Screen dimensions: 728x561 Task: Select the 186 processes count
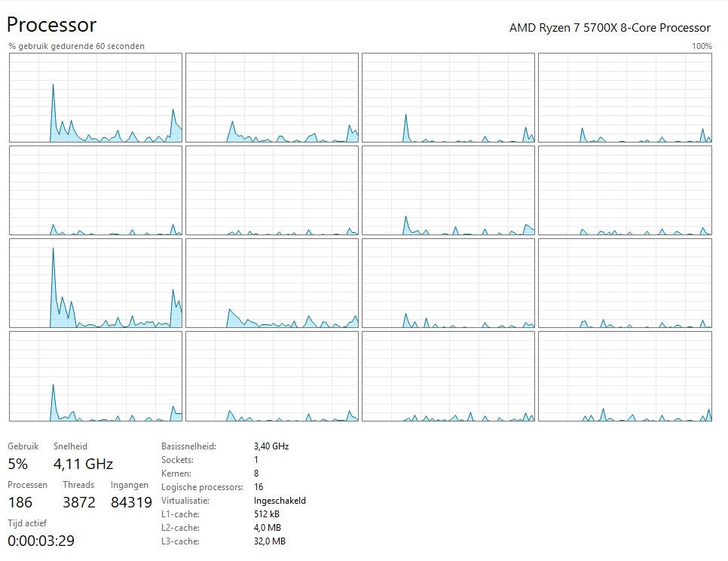pos(20,502)
